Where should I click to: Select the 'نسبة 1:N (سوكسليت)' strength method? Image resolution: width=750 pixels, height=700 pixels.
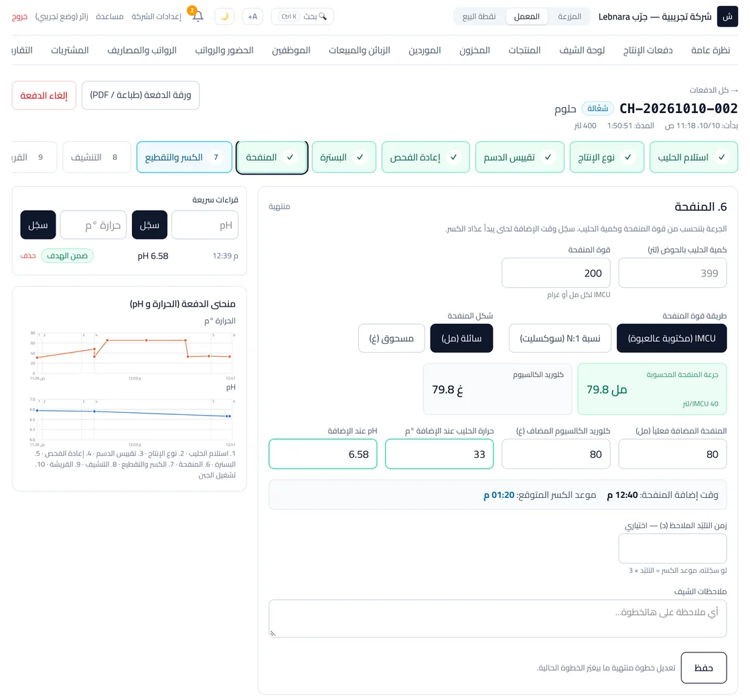560,338
